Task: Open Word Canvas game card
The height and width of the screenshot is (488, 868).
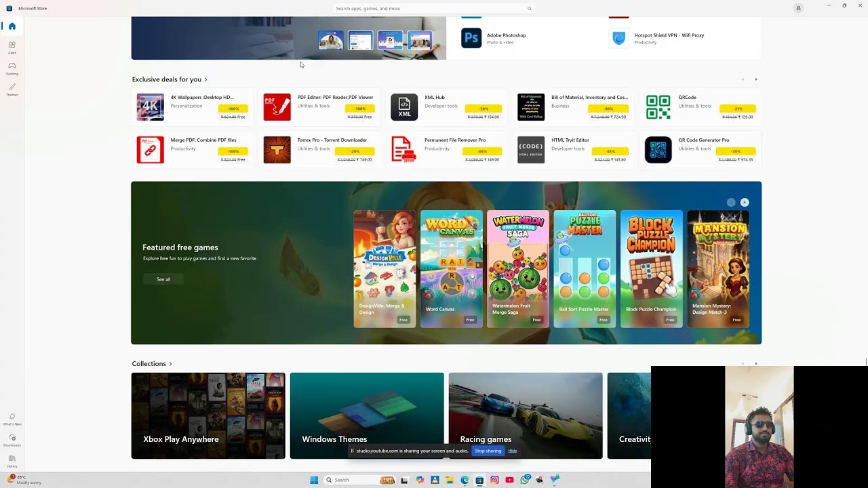Action: (452, 269)
